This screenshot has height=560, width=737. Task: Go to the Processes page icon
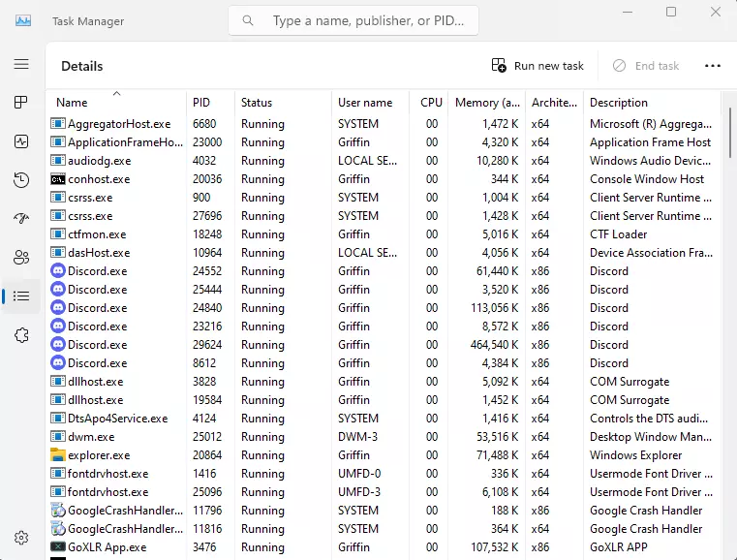(21, 103)
